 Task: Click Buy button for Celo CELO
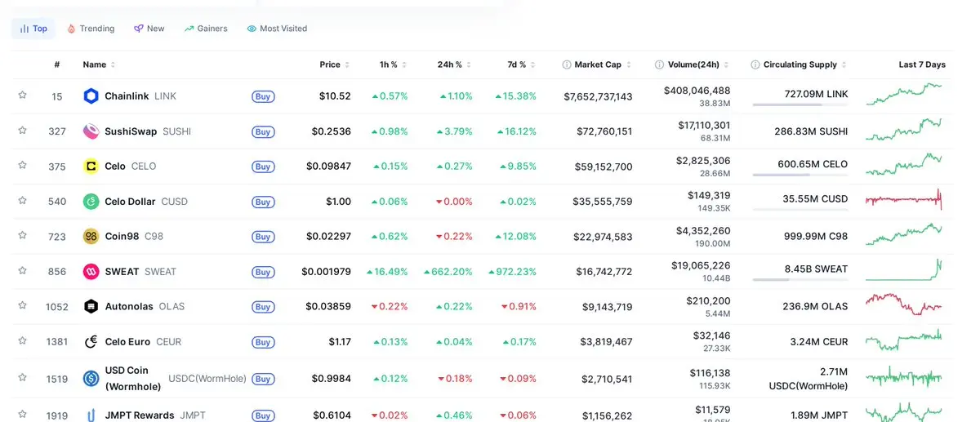[x=263, y=167]
